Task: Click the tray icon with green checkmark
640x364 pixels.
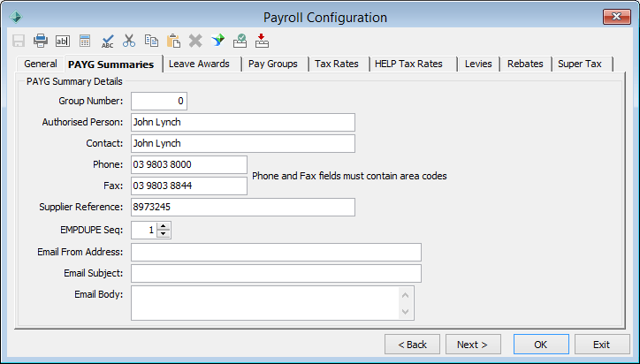Action: (x=240, y=41)
